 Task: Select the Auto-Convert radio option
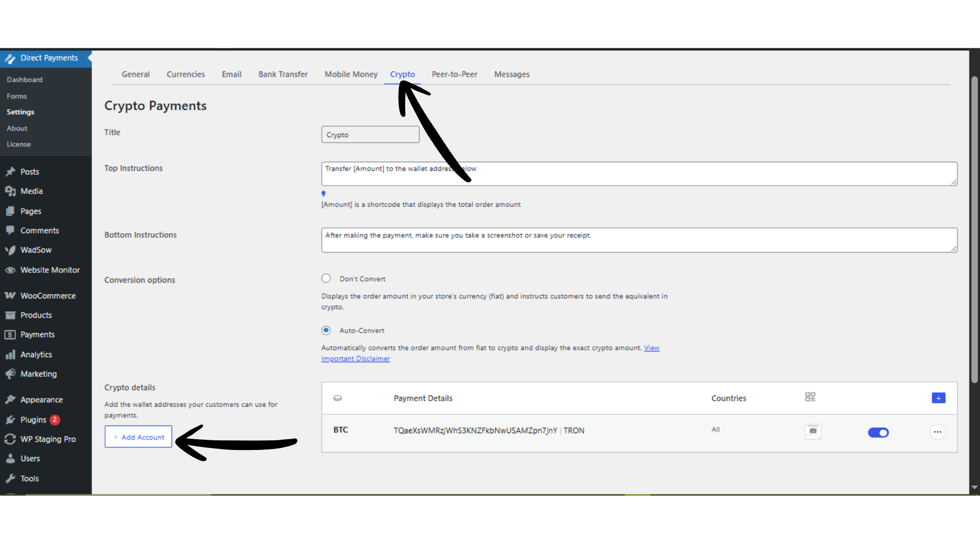[x=326, y=330]
